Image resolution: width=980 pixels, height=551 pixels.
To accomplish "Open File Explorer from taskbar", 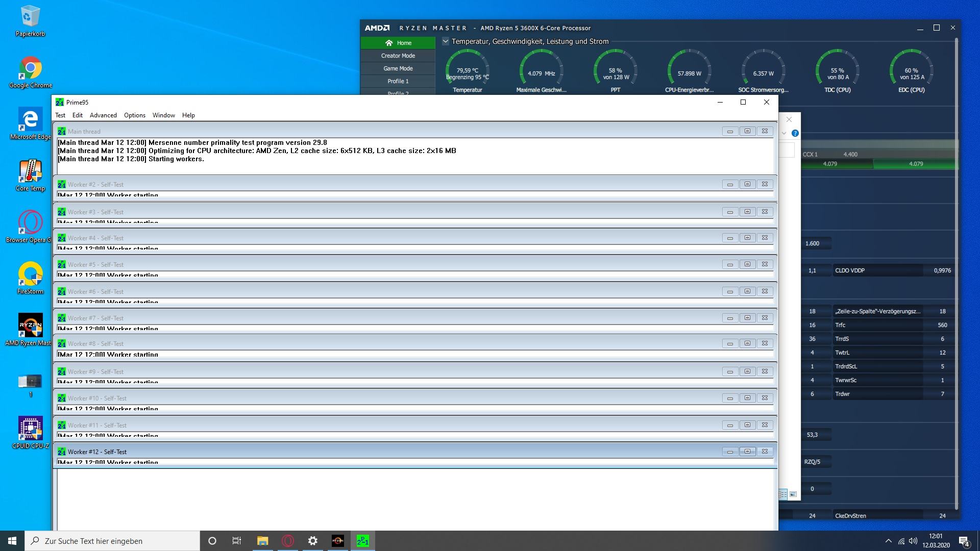I will 262,541.
